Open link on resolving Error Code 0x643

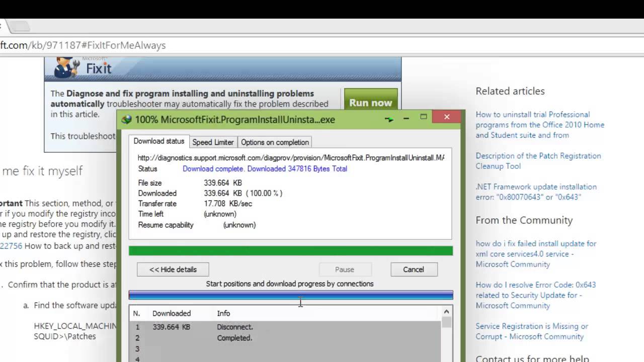[x=535, y=295]
